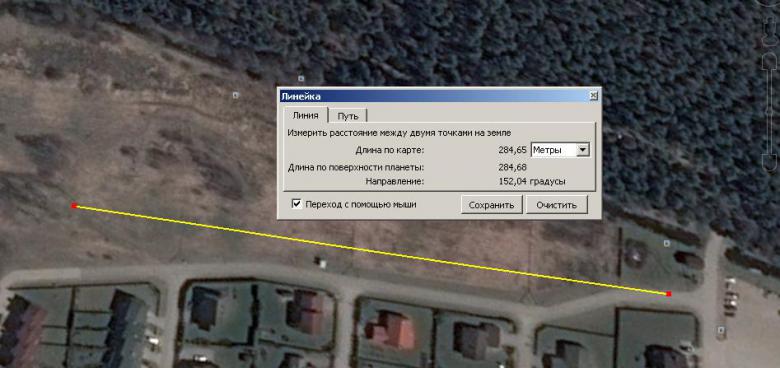
Task: Click the red start point of the ruler line
Action: [x=74, y=205]
